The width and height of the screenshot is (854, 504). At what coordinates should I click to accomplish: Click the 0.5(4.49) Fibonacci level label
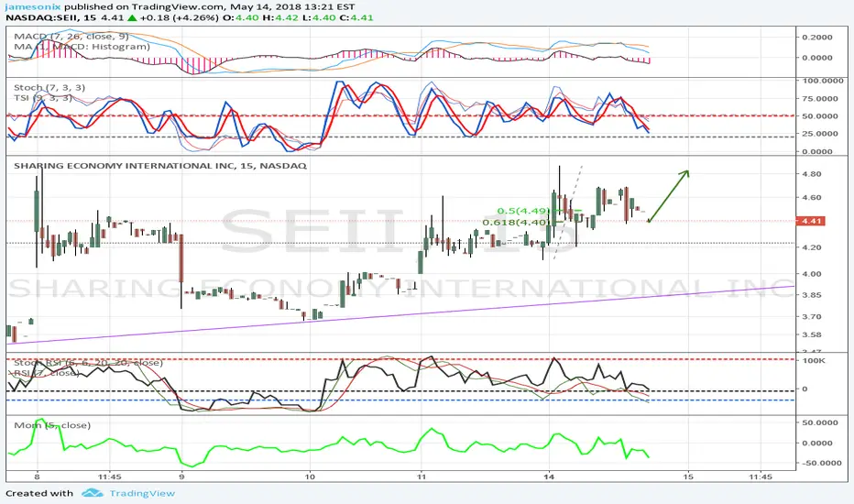[523, 211]
